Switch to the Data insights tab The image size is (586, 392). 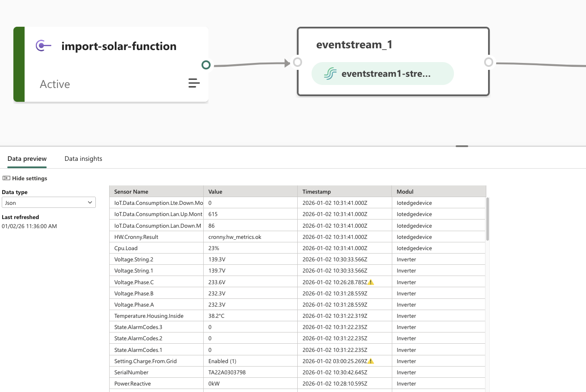(x=83, y=159)
